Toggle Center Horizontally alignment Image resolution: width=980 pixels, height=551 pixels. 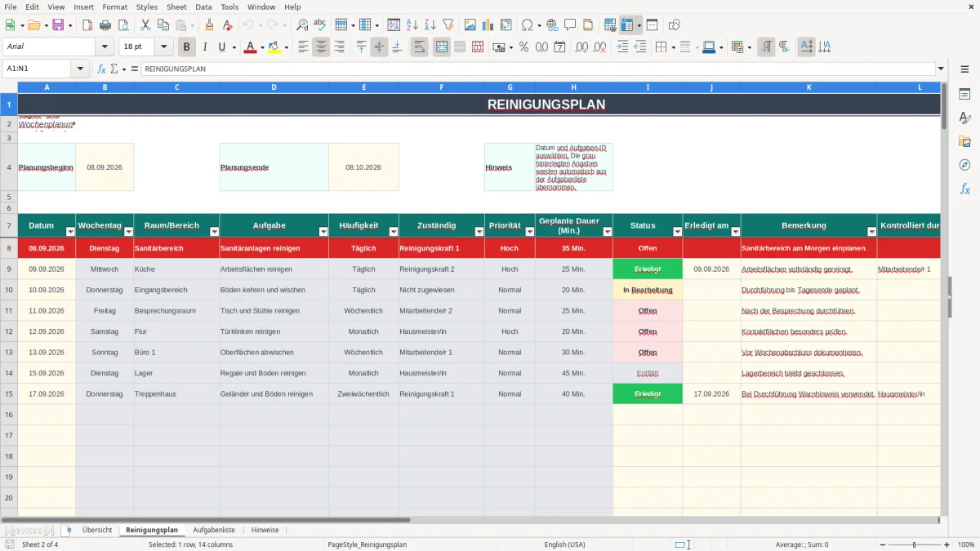click(321, 47)
